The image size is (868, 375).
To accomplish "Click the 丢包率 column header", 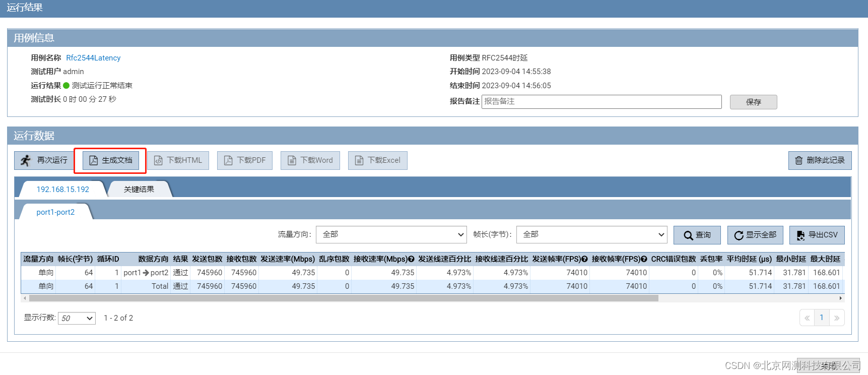I will [x=711, y=259].
